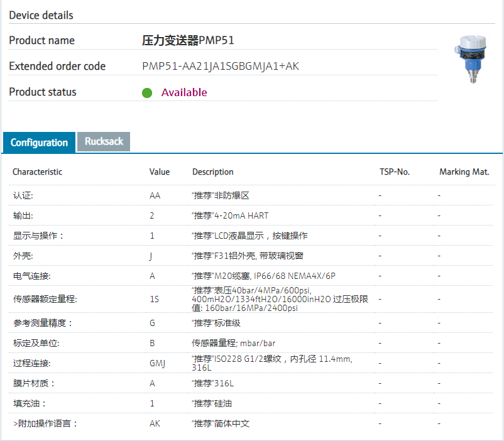The width and height of the screenshot is (504, 441).
Task: Select the Configuration tab
Action: (x=39, y=143)
